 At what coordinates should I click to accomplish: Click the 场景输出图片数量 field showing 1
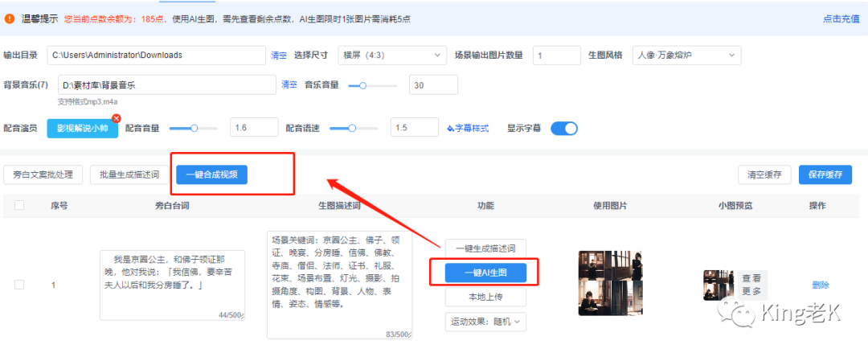[x=557, y=55]
